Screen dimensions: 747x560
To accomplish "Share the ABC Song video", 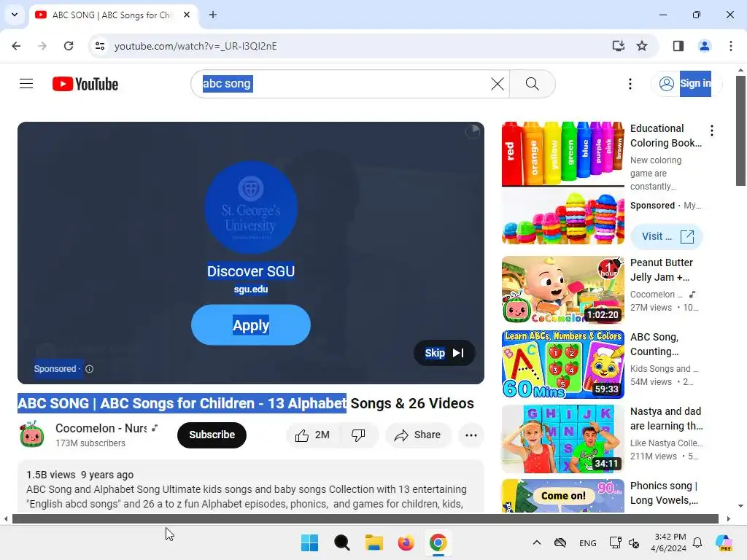I will [418, 435].
